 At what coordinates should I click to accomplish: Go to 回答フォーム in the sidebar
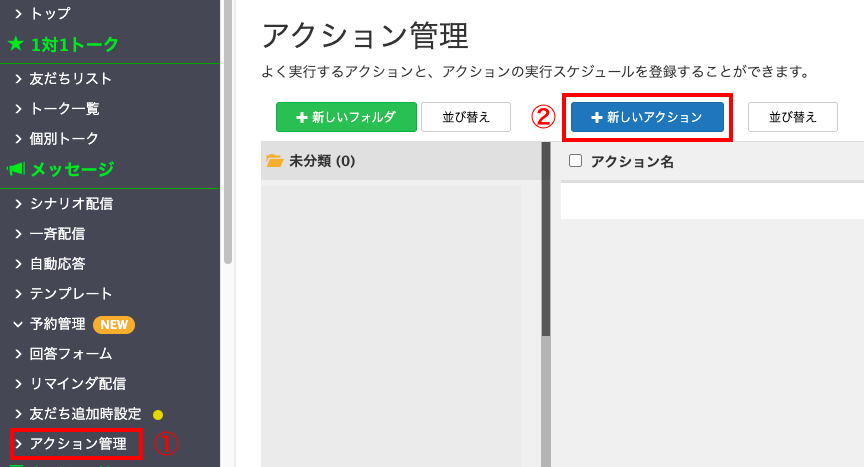(71, 354)
